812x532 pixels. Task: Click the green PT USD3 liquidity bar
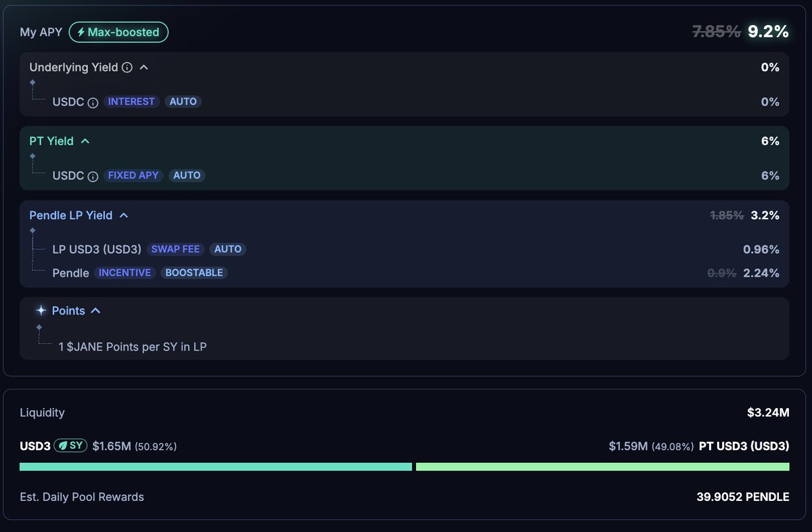pyautogui.click(x=603, y=467)
